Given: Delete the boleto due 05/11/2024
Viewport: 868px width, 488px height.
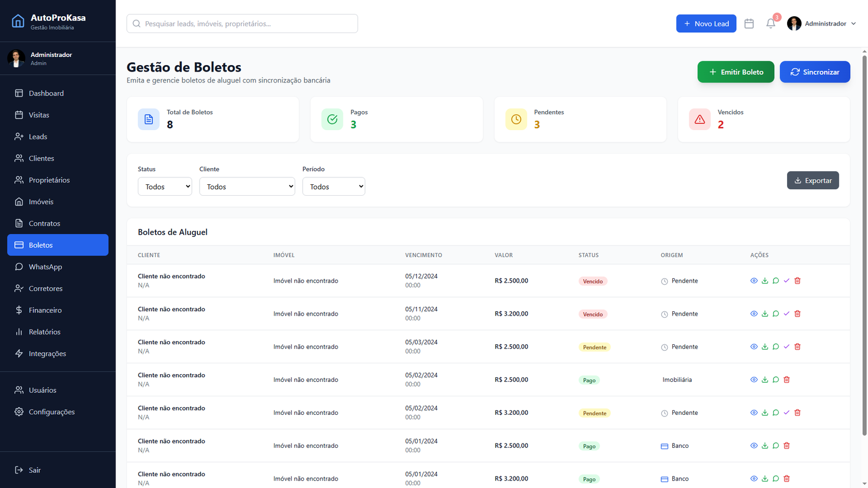Looking at the screenshot, I should 797,314.
